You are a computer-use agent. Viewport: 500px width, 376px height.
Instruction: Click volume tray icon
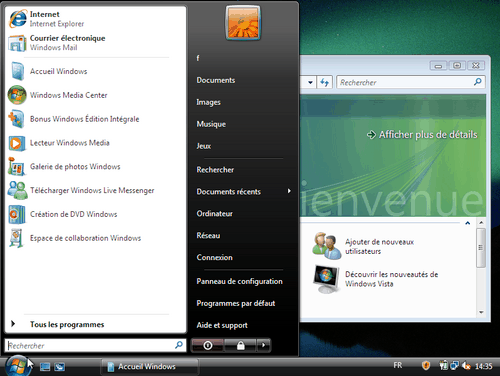(x=467, y=366)
